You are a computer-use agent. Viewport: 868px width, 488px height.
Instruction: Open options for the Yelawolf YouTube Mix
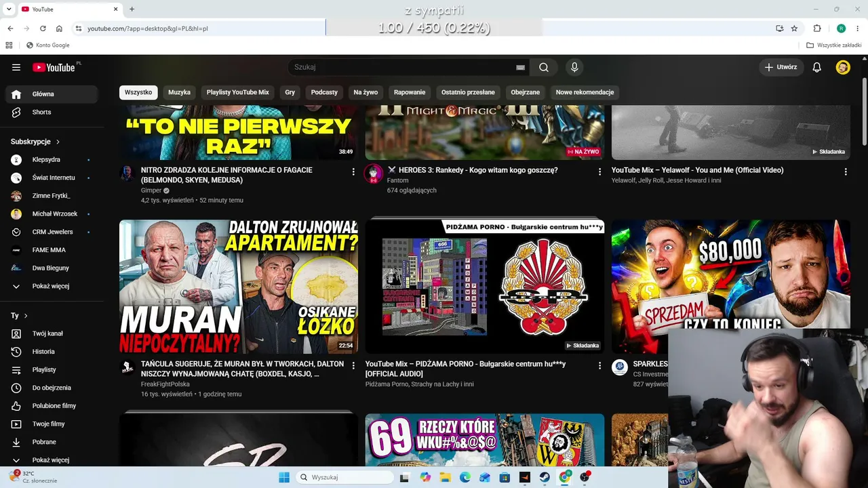(x=846, y=172)
